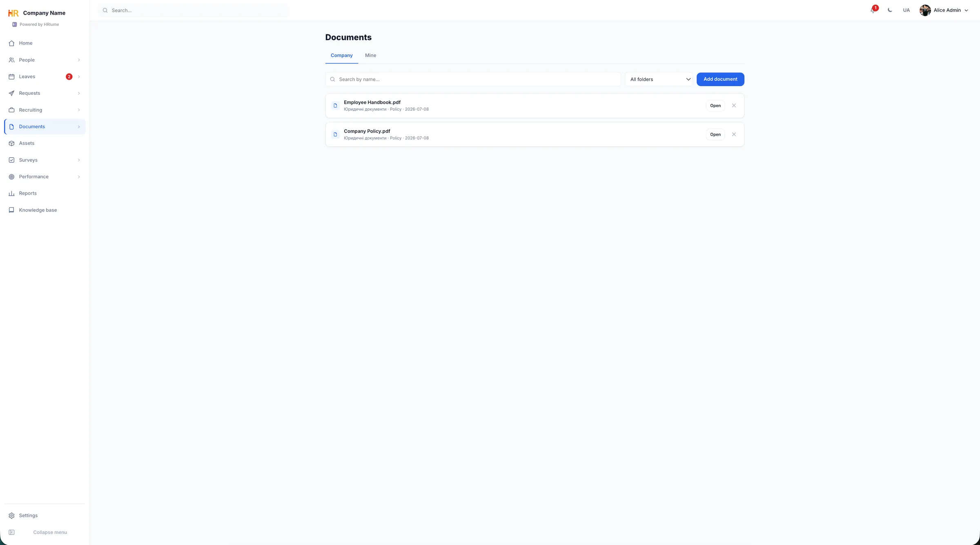Expand the Requests submenu chevron

(79, 94)
